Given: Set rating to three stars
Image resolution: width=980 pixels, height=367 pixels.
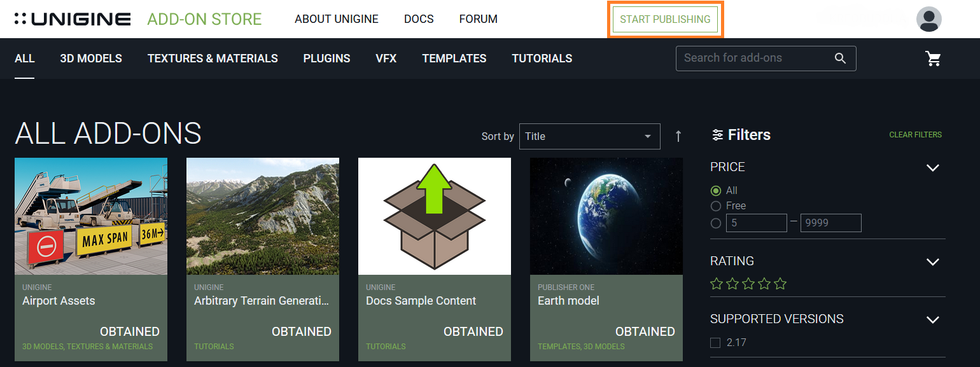Looking at the screenshot, I should [748, 284].
